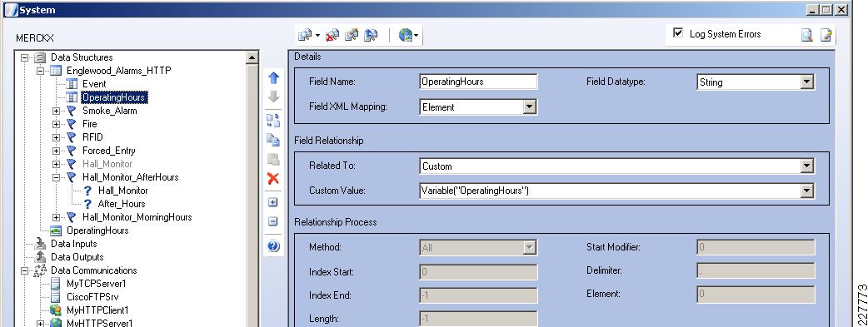The image size is (868, 327).
Task: Select the Hall_Monitor_MorningHours tree row
Action: [x=137, y=217]
